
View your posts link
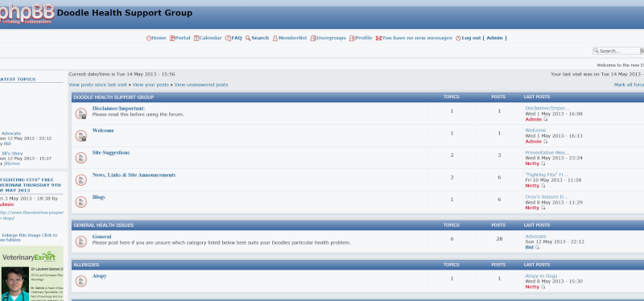coord(151,85)
